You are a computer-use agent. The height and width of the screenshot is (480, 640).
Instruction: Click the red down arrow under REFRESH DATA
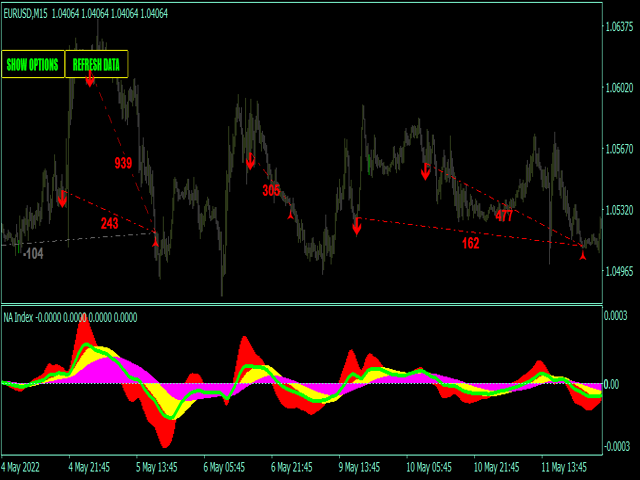pyautogui.click(x=90, y=79)
